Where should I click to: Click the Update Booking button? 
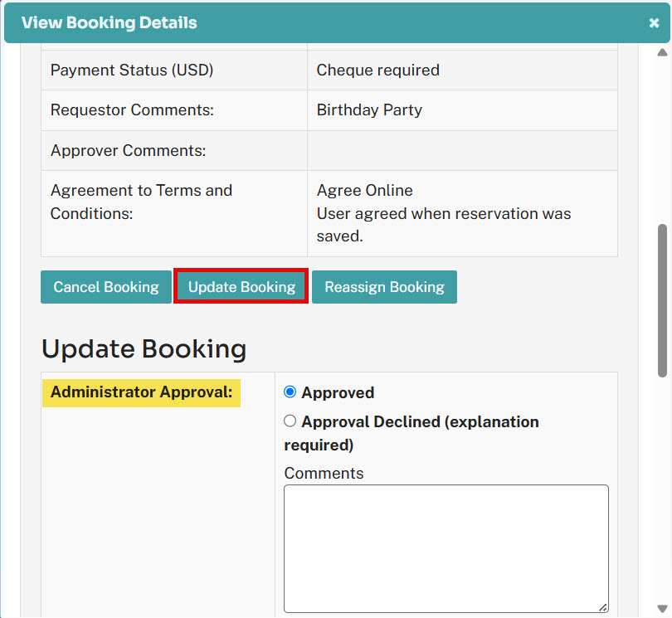[241, 287]
